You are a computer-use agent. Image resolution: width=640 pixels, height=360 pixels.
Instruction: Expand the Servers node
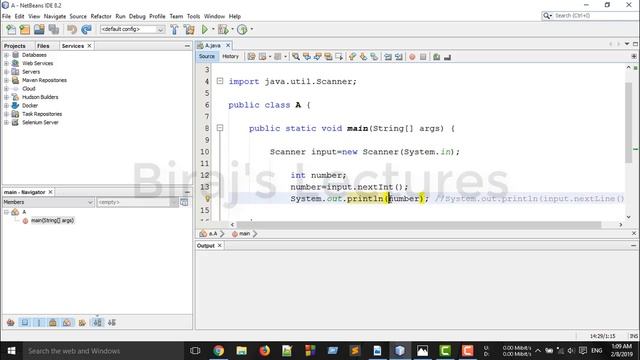click(x=6, y=72)
